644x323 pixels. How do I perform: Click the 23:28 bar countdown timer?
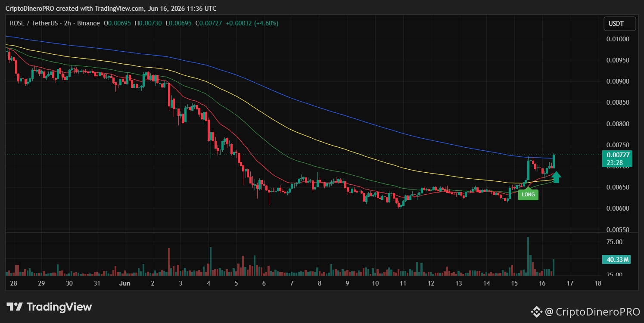(614, 163)
